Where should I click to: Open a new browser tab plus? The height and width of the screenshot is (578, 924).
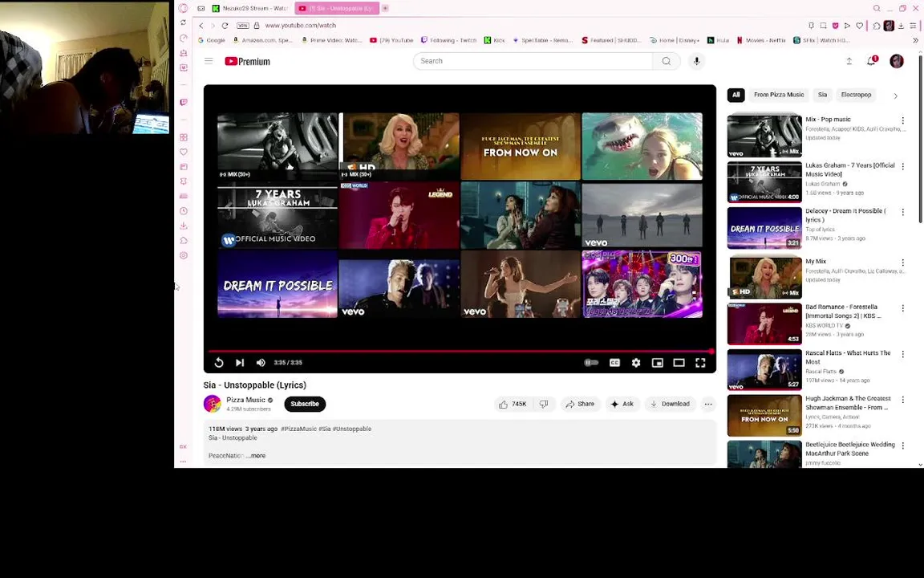pyautogui.click(x=385, y=8)
